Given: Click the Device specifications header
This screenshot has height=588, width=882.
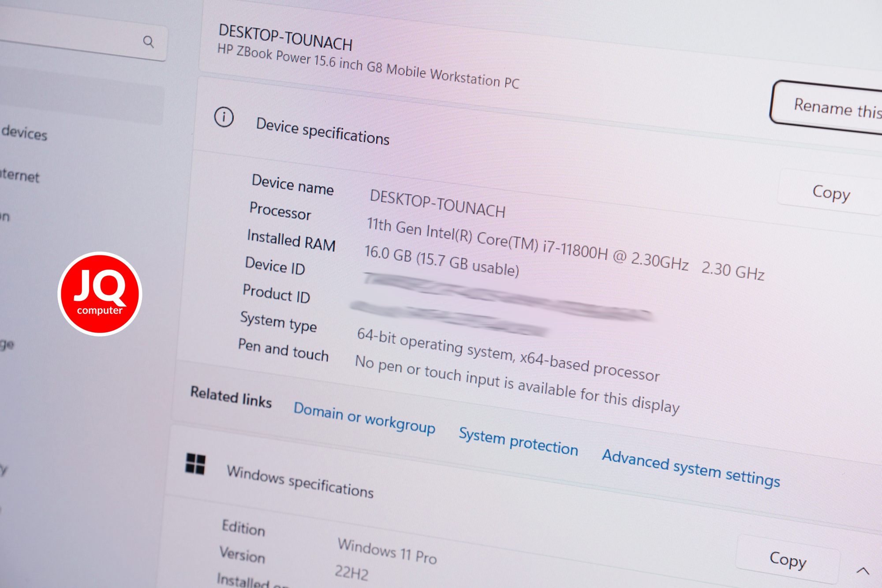Looking at the screenshot, I should click(323, 131).
